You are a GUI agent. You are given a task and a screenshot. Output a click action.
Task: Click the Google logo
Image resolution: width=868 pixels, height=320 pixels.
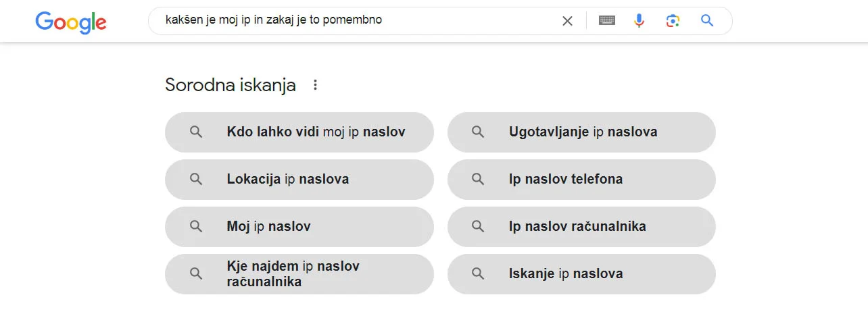(71, 22)
